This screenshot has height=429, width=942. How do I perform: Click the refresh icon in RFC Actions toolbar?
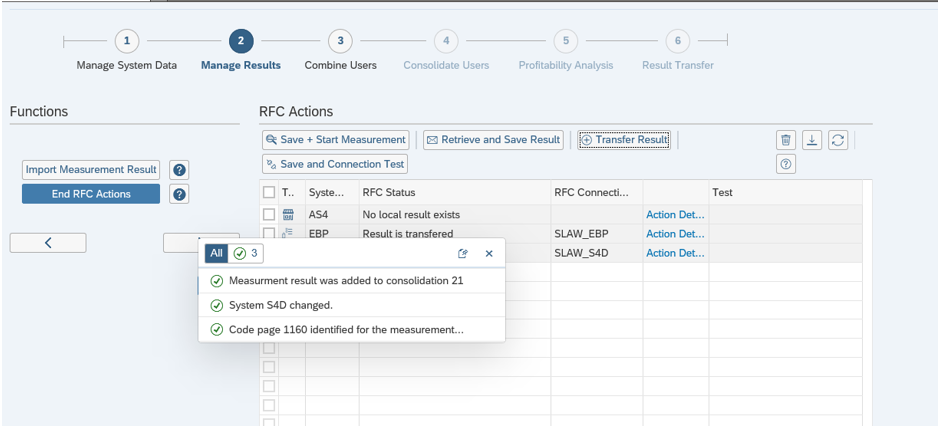pos(838,140)
